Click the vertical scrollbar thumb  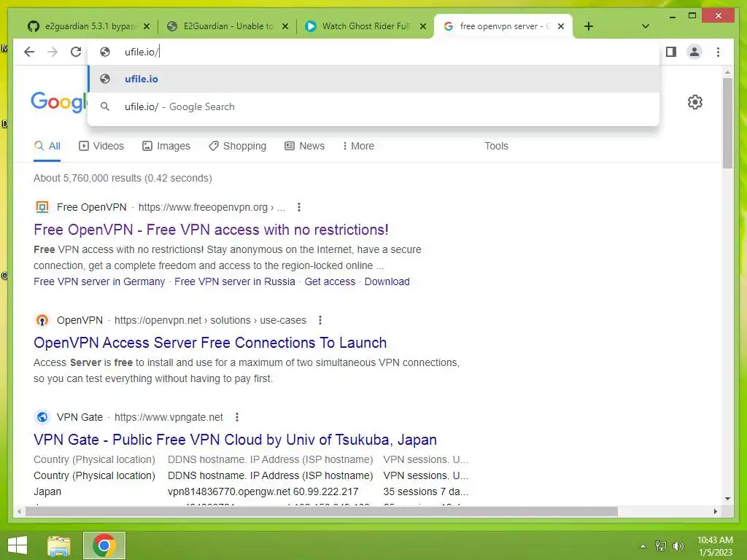727,122
